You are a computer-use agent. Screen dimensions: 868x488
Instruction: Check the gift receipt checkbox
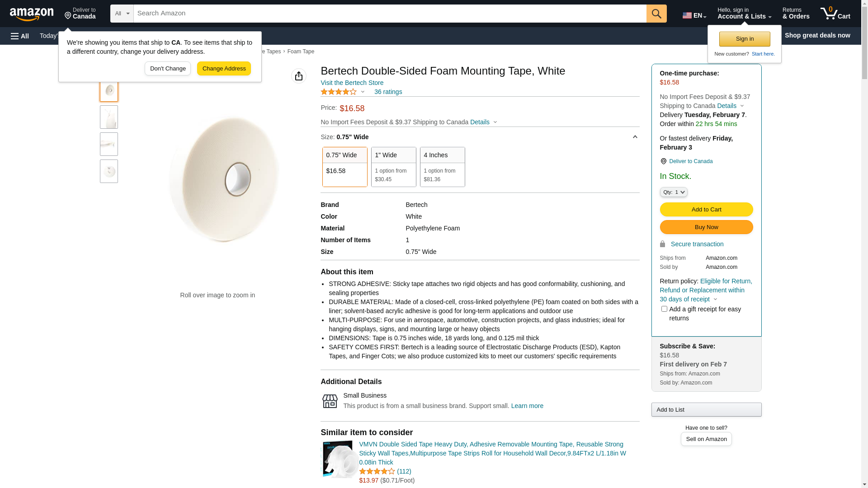coord(664,309)
